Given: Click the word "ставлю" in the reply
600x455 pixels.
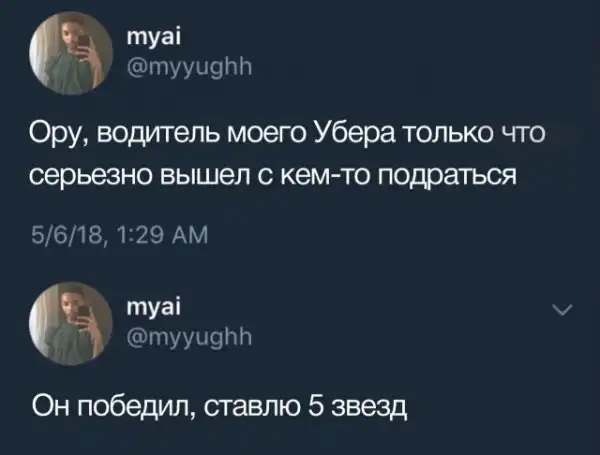Looking at the screenshot, I should point(252,406).
